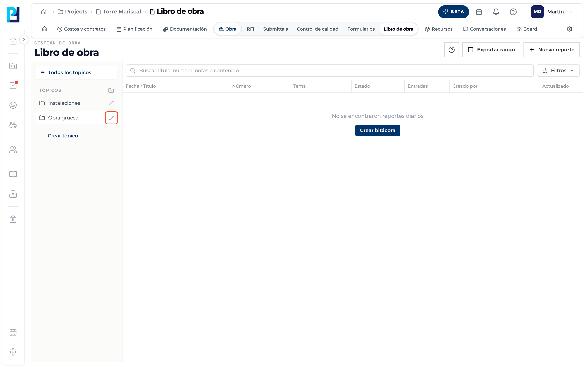Click the help icon beside Exportar rango
Viewport: 588px width, 367px height.
[451, 50]
